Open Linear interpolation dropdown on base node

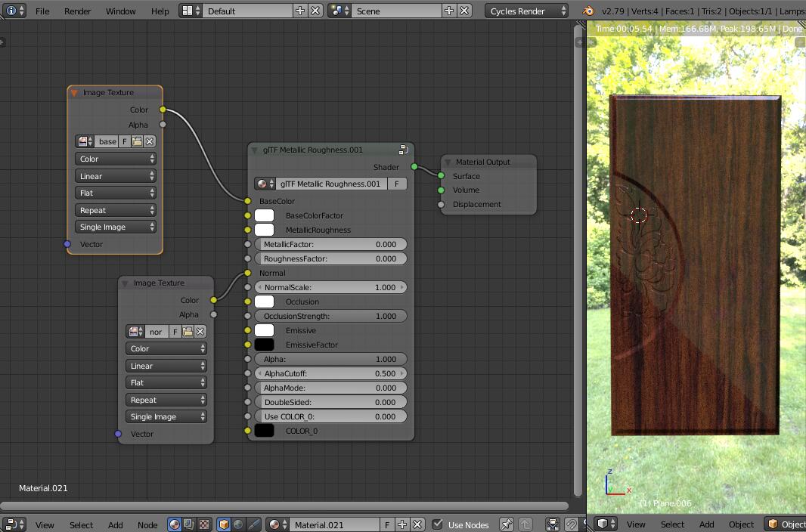[116, 176]
